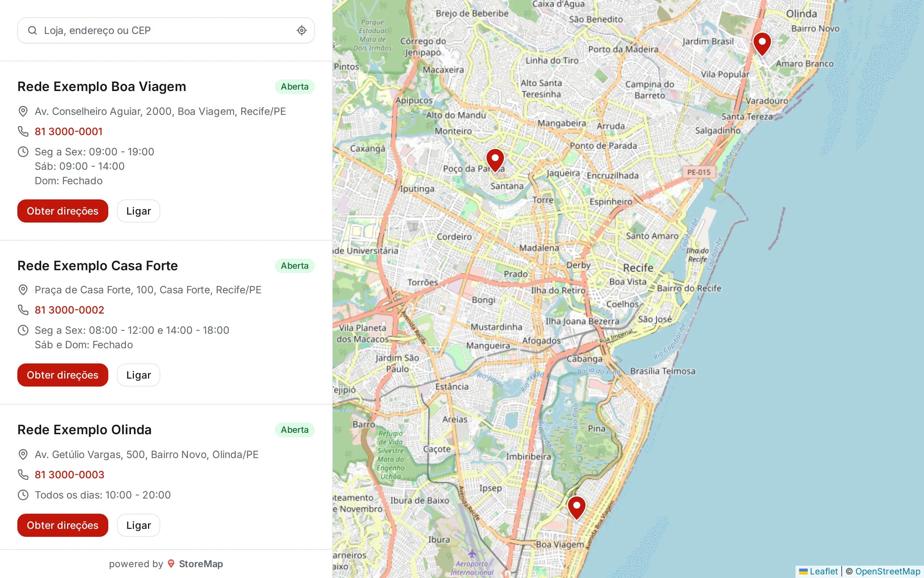Click location pin icon beside Praça de Casa Forte
924x578 pixels.
(23, 290)
